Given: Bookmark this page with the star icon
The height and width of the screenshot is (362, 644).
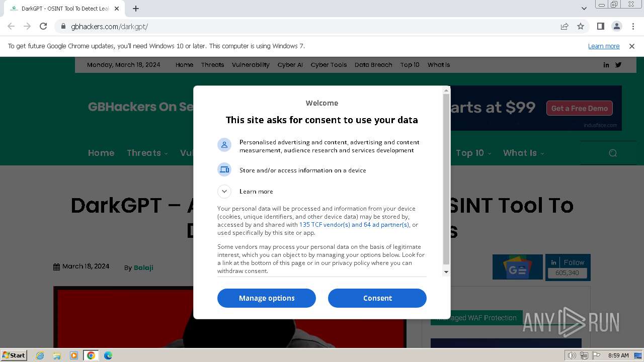Looking at the screenshot, I should (581, 26).
